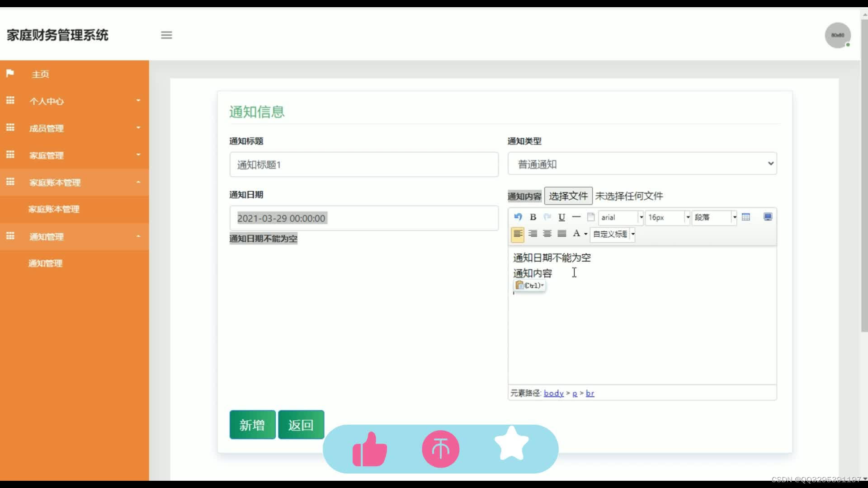Click the paste options (Ctrl) popup
868x488 pixels.
(x=530, y=286)
